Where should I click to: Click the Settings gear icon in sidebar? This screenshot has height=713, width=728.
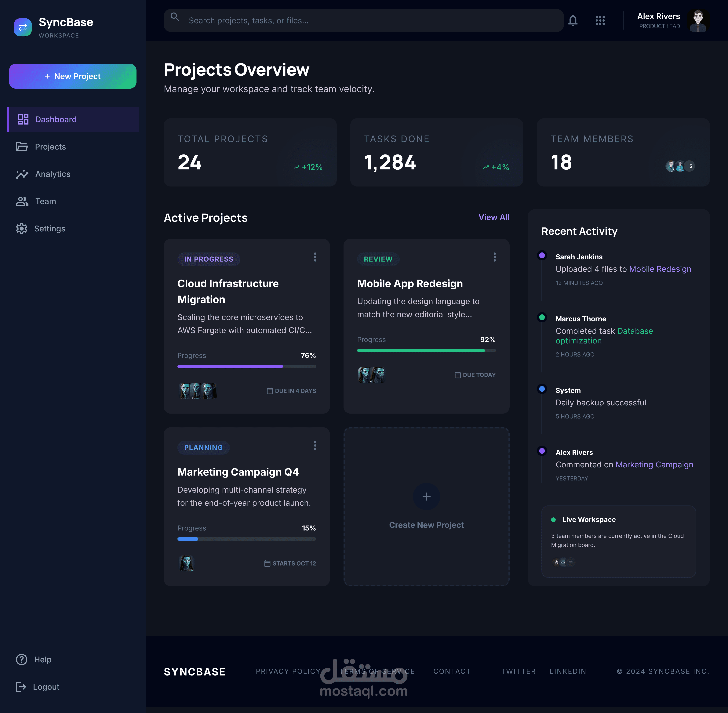[x=22, y=228]
